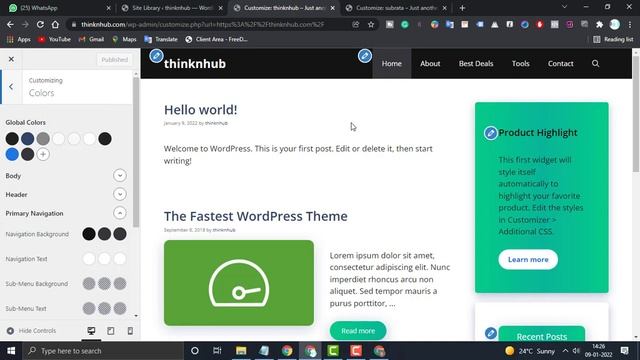Image resolution: width=640 pixels, height=360 pixels.
Task: Open the Home menu item
Action: tap(391, 63)
